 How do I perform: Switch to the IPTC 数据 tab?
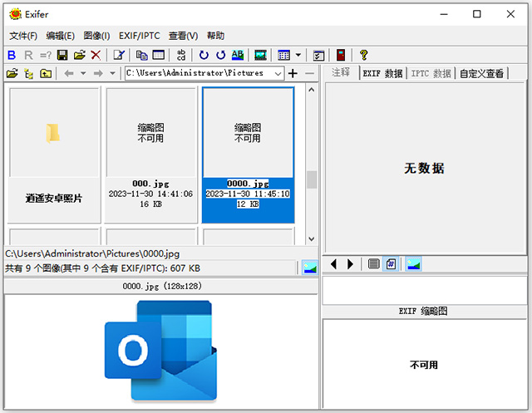pyautogui.click(x=431, y=74)
